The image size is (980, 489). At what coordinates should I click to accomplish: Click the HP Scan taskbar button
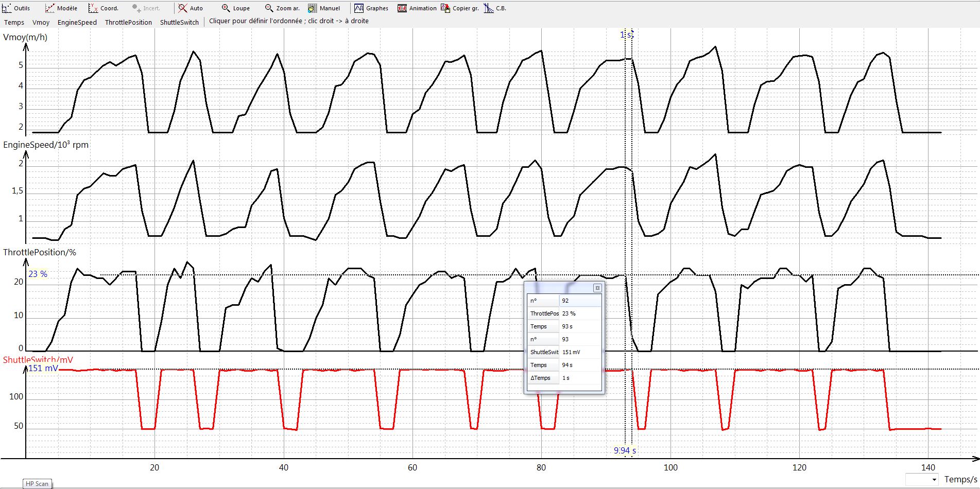point(38,484)
